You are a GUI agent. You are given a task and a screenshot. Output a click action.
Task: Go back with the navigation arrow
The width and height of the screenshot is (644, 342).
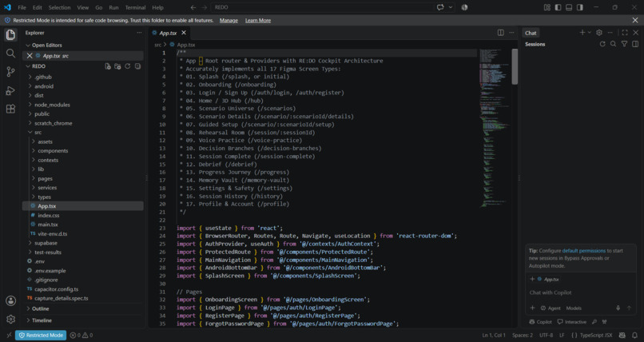[x=193, y=7]
